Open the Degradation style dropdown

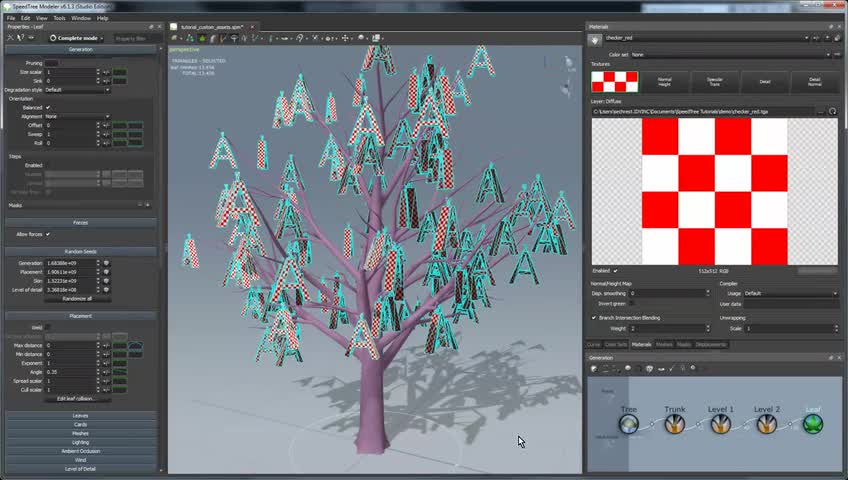[x=77, y=90]
